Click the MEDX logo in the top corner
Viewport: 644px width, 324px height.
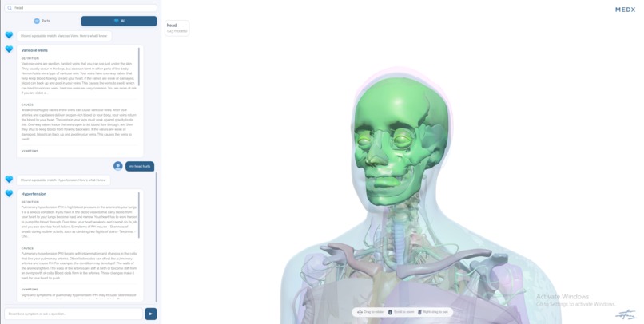click(625, 10)
